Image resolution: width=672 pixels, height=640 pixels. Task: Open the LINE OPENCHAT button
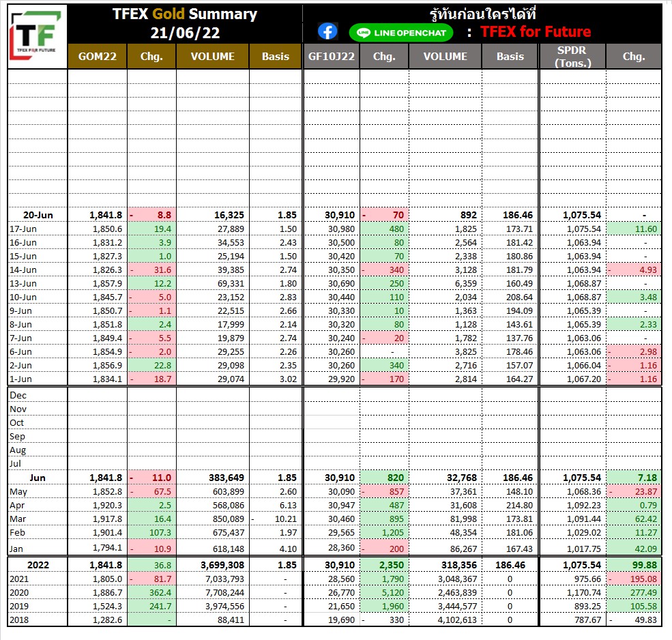point(401,33)
